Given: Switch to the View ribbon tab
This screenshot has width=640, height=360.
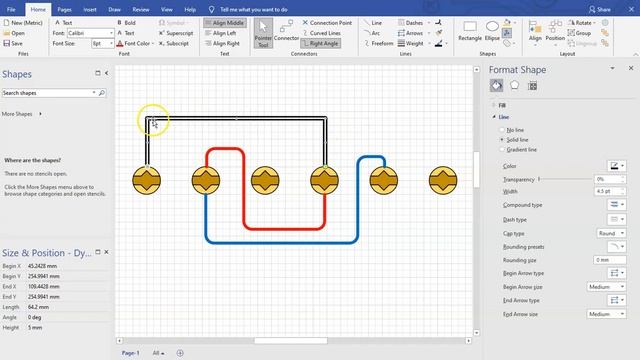Looking at the screenshot, I should click(167, 9).
